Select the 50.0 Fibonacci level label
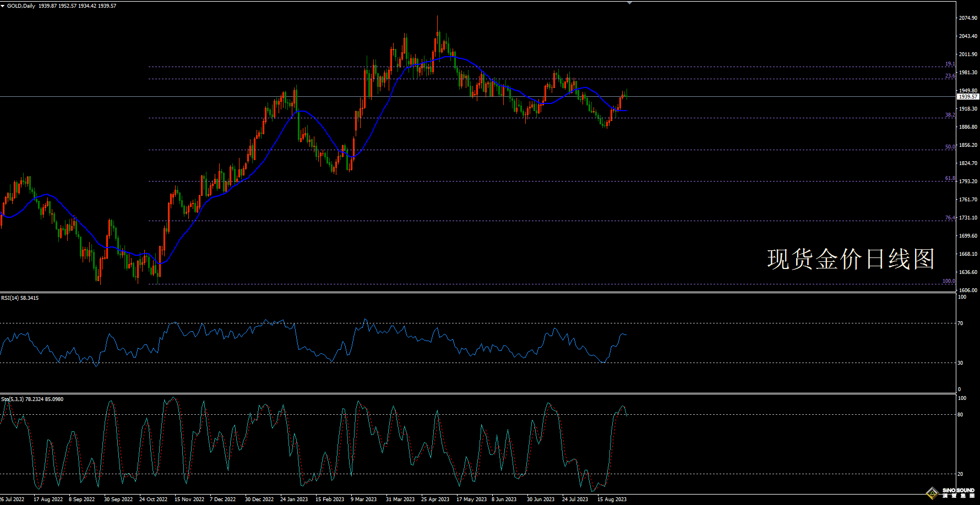Screen dimensions: 980x505 coord(950,147)
